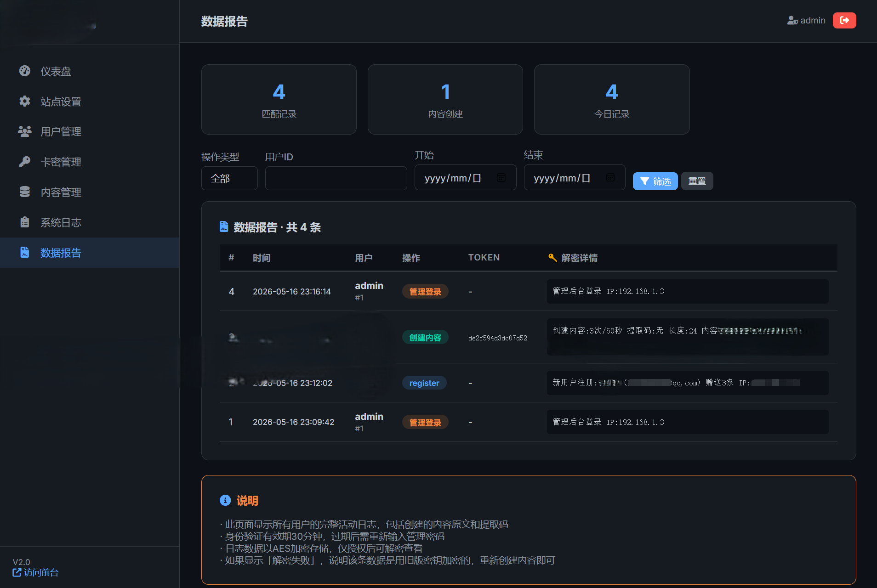Click the document icon for 数据报告 in the sidebar
The width and height of the screenshot is (877, 588).
coord(25,252)
